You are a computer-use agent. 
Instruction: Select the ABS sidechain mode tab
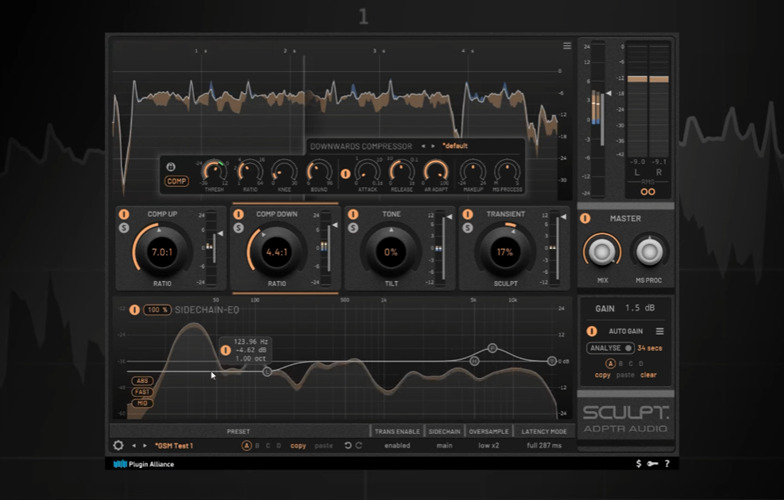(x=141, y=381)
